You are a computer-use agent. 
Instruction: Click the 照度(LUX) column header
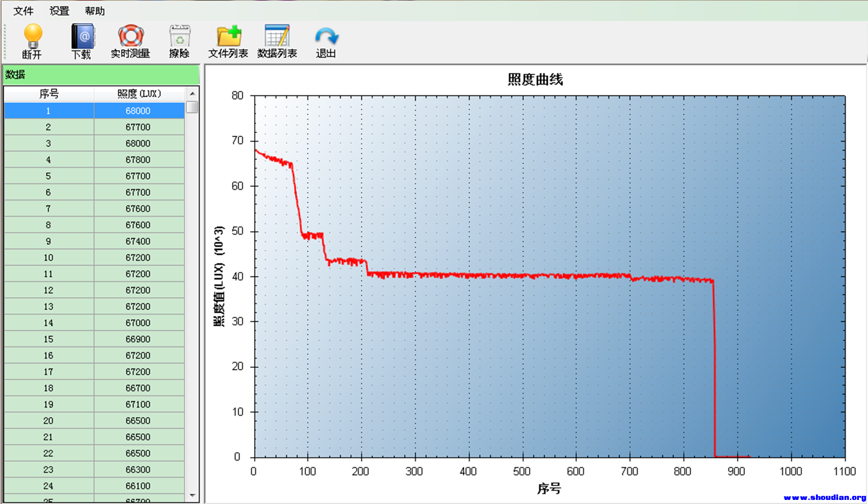click(139, 94)
